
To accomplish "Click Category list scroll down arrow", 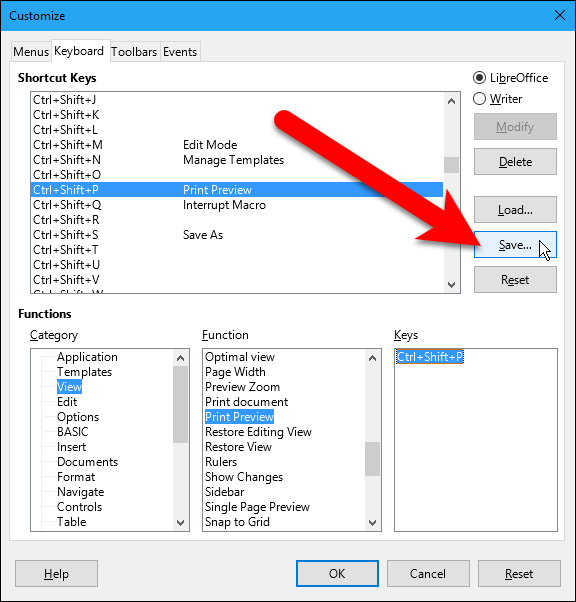I will (180, 523).
